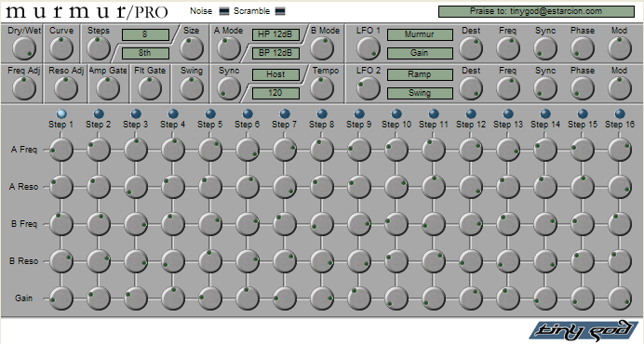644x344 pixels.
Task: Click the B Freq knob for Step 3
Action: point(136,224)
